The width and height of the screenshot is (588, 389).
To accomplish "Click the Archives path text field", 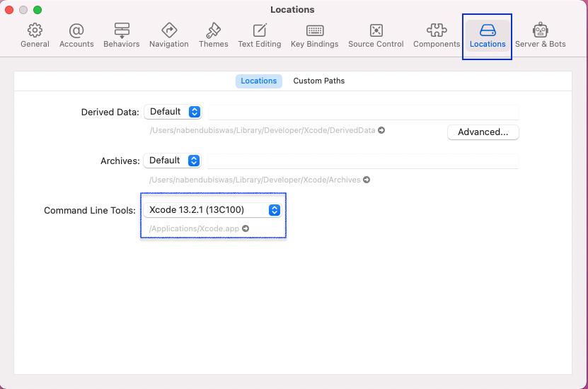I will tap(363, 161).
